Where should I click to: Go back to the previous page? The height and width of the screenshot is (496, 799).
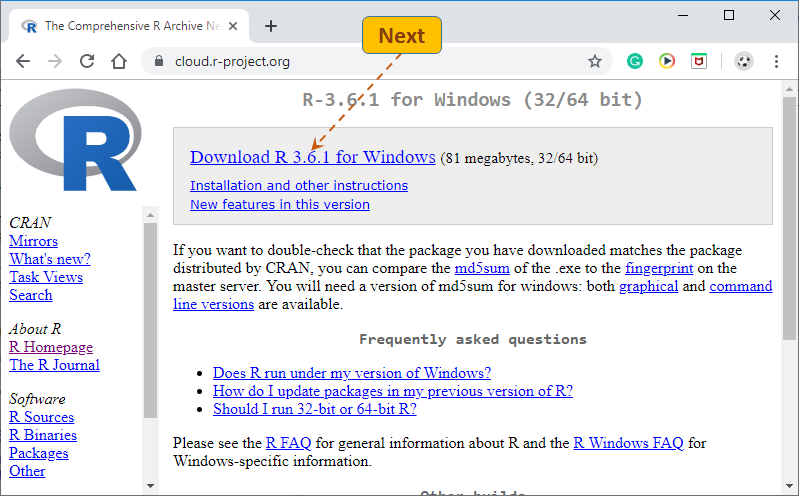coord(23,61)
